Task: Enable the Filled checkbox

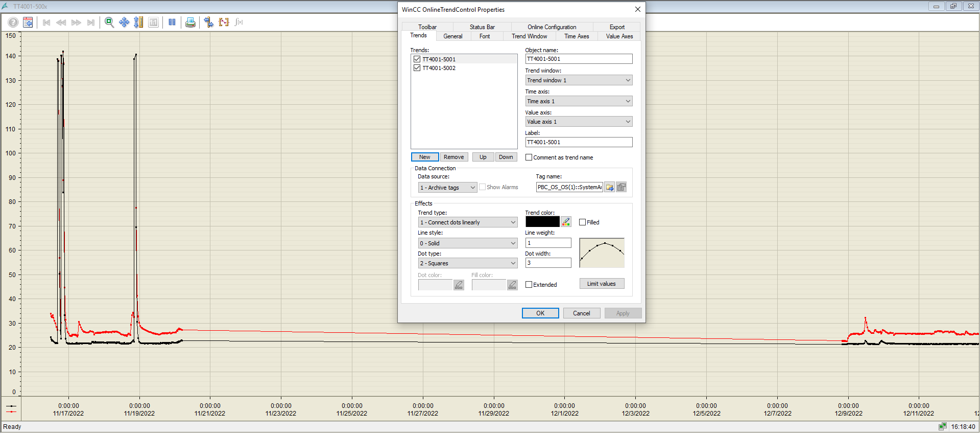Action: (582, 222)
